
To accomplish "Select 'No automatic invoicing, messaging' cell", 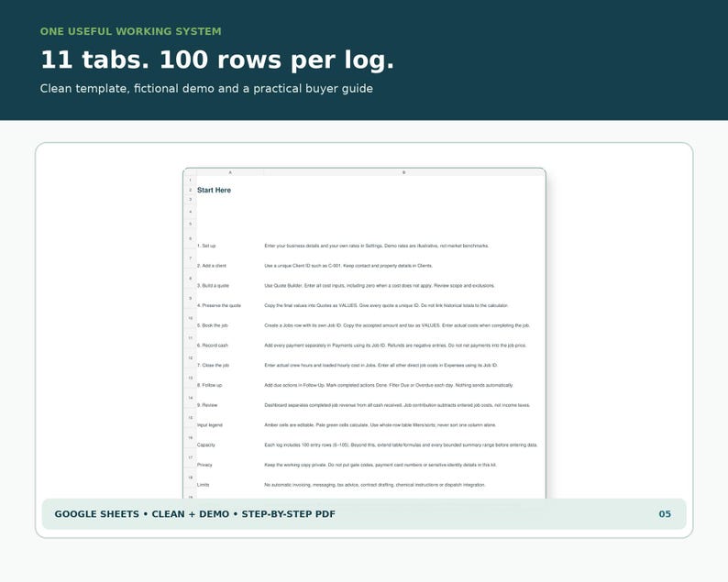I will 375,485.
